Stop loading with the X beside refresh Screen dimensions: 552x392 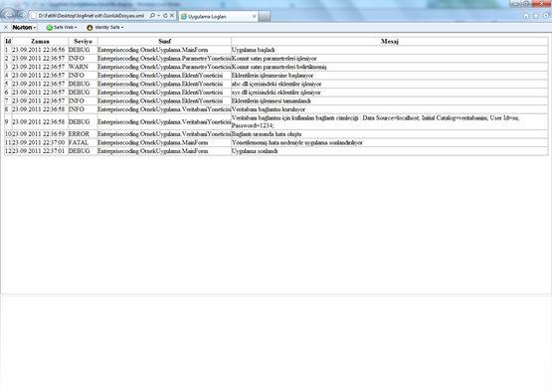(x=172, y=16)
